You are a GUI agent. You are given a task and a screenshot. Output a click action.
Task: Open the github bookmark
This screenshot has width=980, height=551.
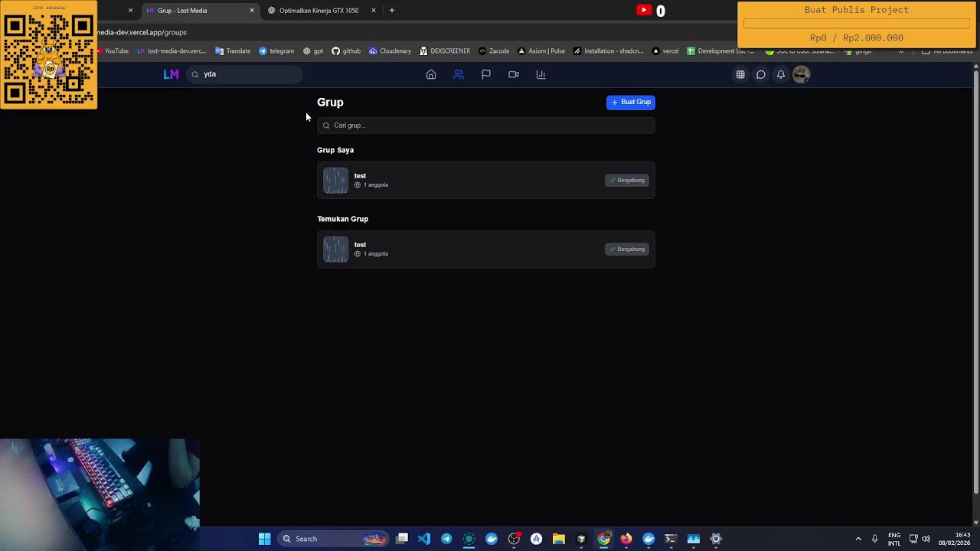346,51
